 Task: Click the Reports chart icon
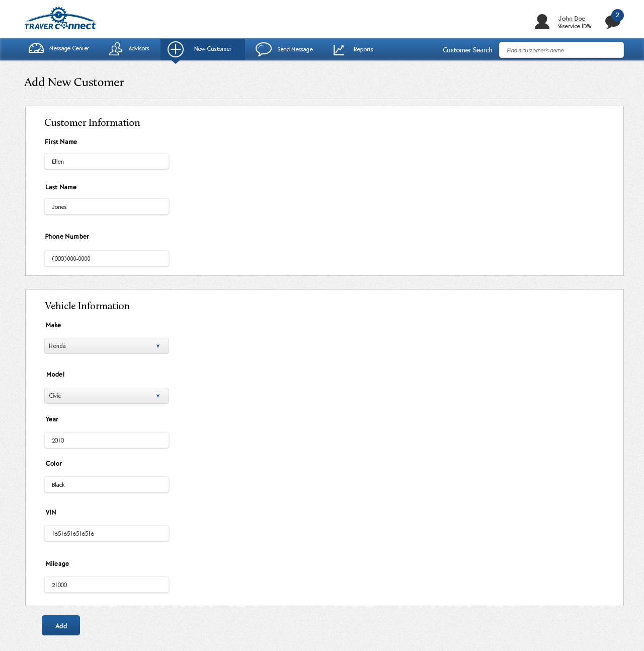[x=339, y=49]
